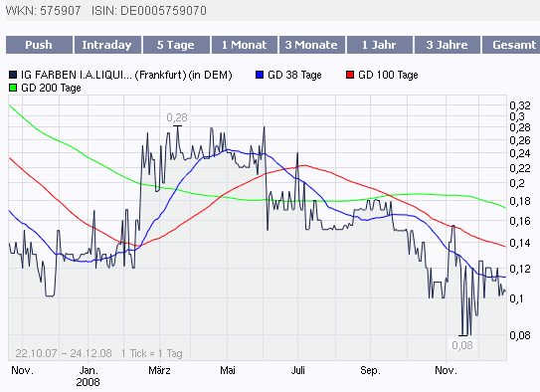
Task: Click the dark IG Farben legend swatch
Action: (x=13, y=75)
